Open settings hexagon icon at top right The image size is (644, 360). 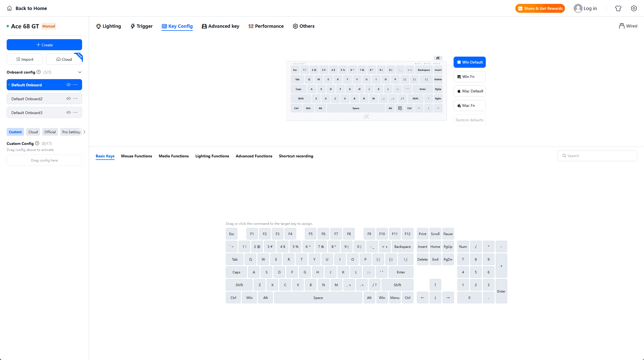click(x=634, y=8)
